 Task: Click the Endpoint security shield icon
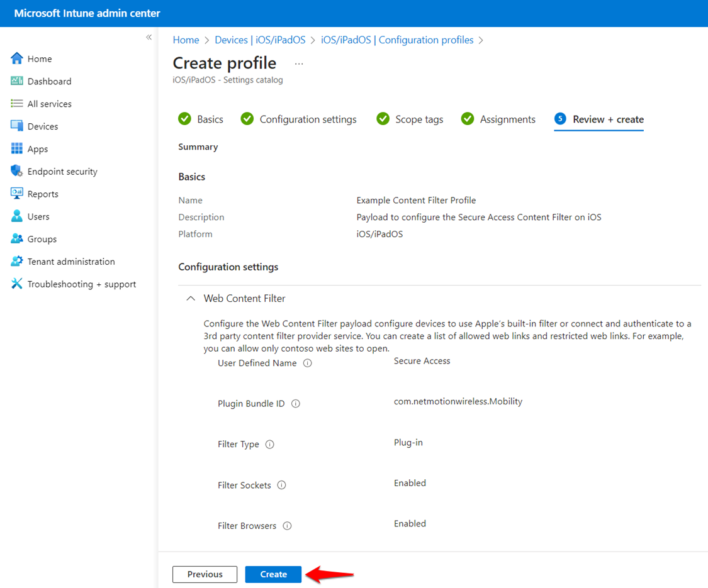[17, 171]
